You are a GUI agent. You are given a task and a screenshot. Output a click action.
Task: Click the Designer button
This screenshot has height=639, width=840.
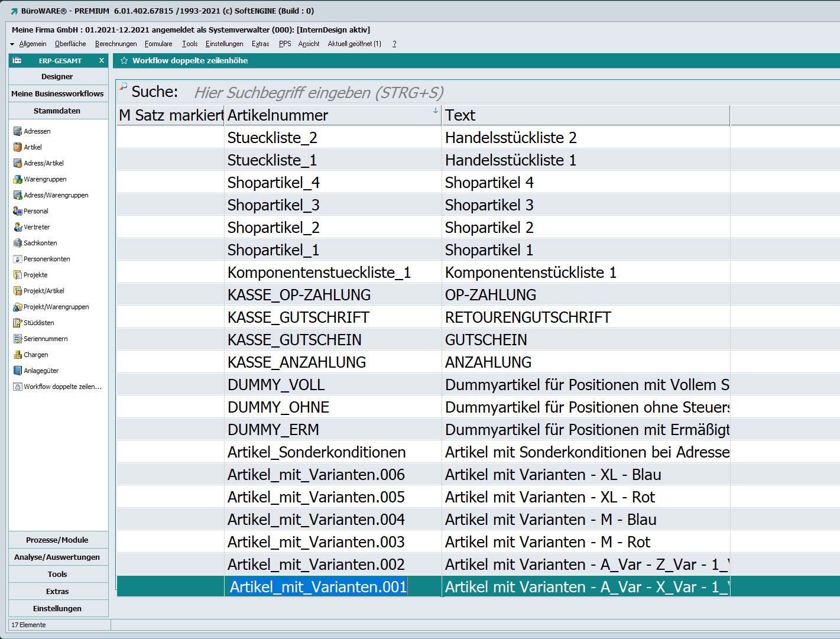point(58,77)
